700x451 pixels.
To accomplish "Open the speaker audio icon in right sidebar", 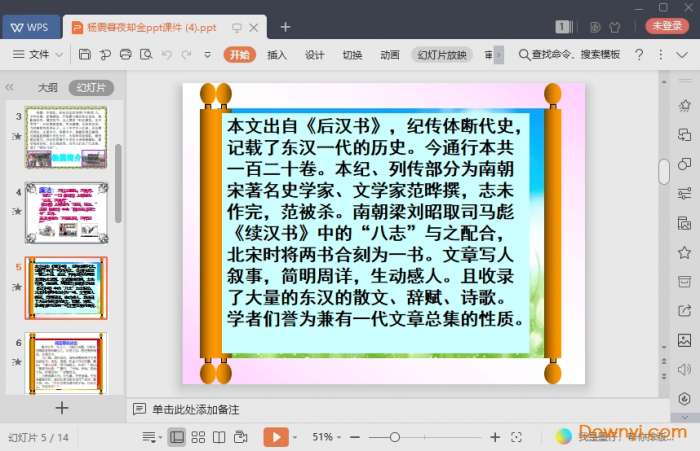I will click(x=684, y=370).
